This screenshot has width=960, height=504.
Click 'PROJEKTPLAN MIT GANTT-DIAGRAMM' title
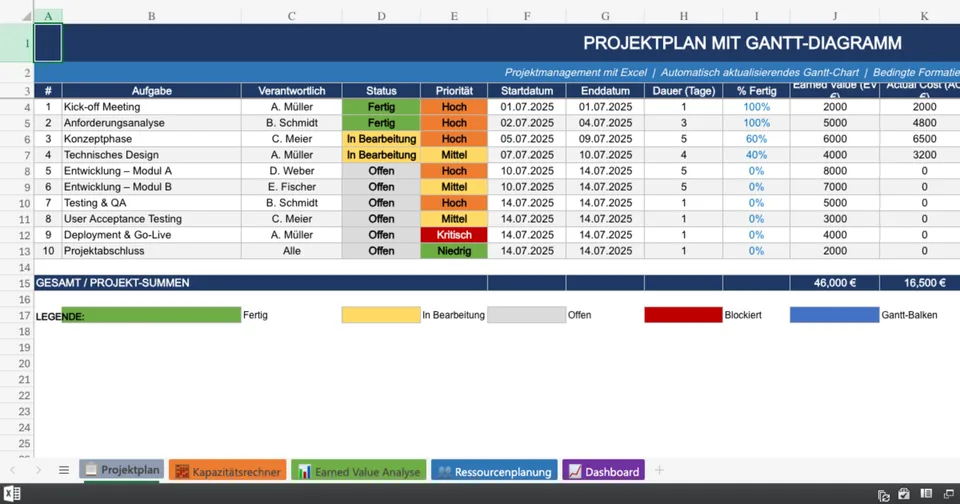pos(742,43)
